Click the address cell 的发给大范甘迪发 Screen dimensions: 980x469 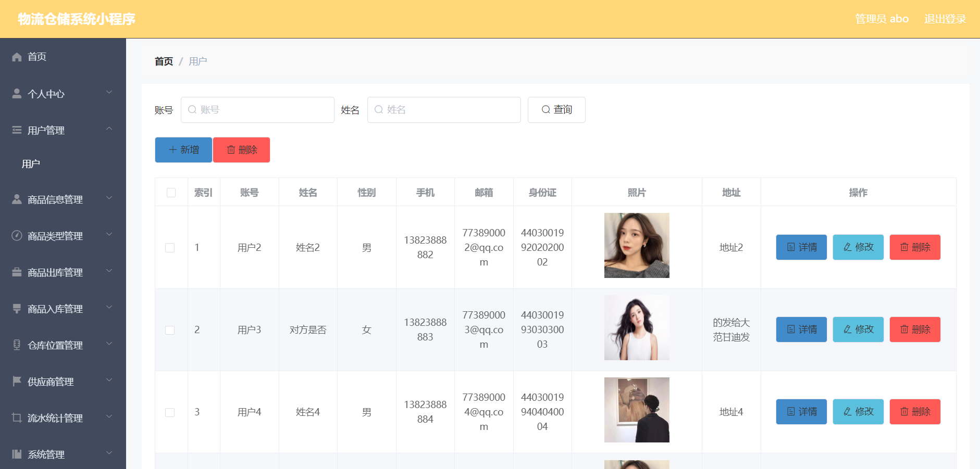(731, 330)
